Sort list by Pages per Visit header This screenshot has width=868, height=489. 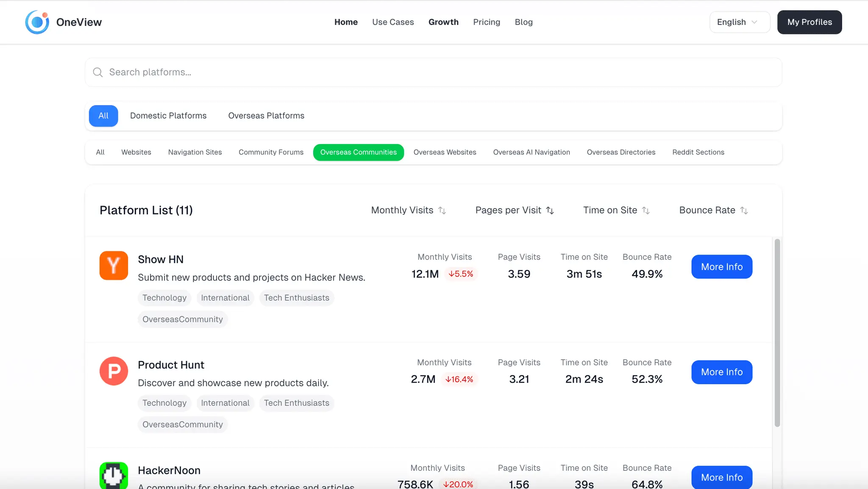(x=515, y=210)
